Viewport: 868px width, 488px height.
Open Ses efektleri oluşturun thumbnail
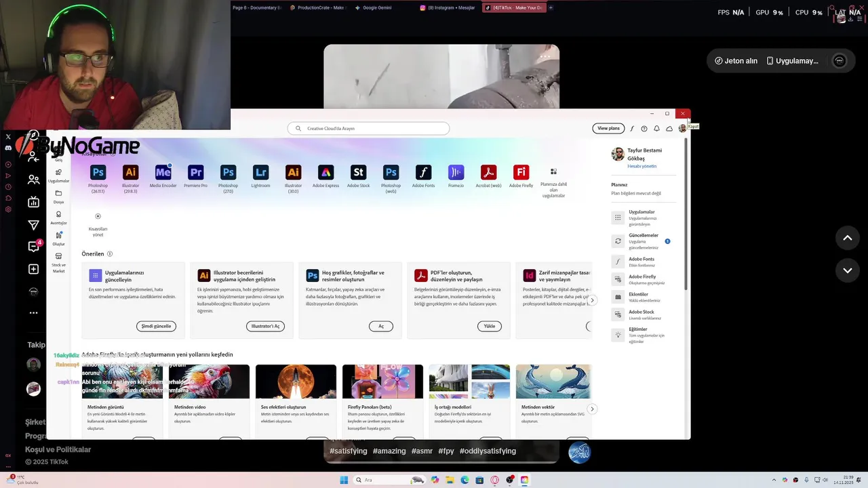(296, 382)
